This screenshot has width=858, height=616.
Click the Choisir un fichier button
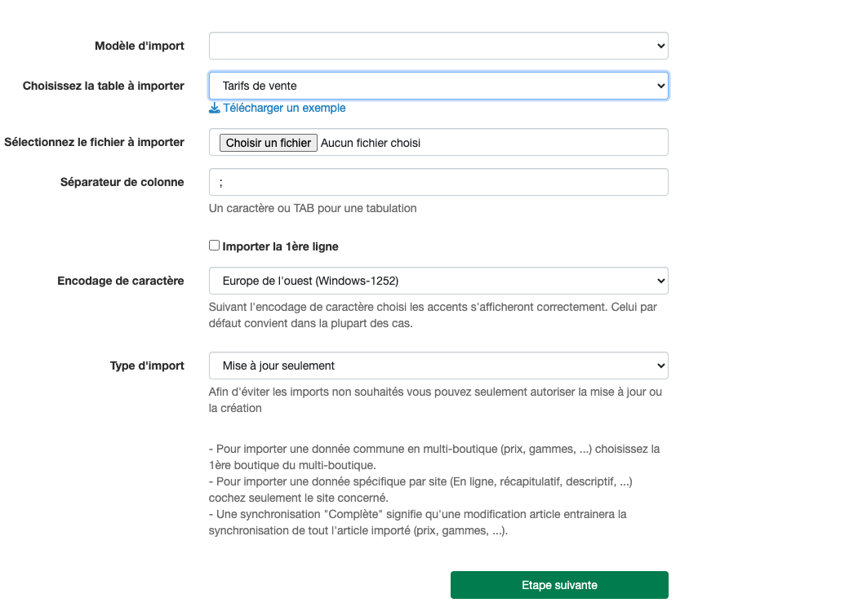pyautogui.click(x=268, y=143)
